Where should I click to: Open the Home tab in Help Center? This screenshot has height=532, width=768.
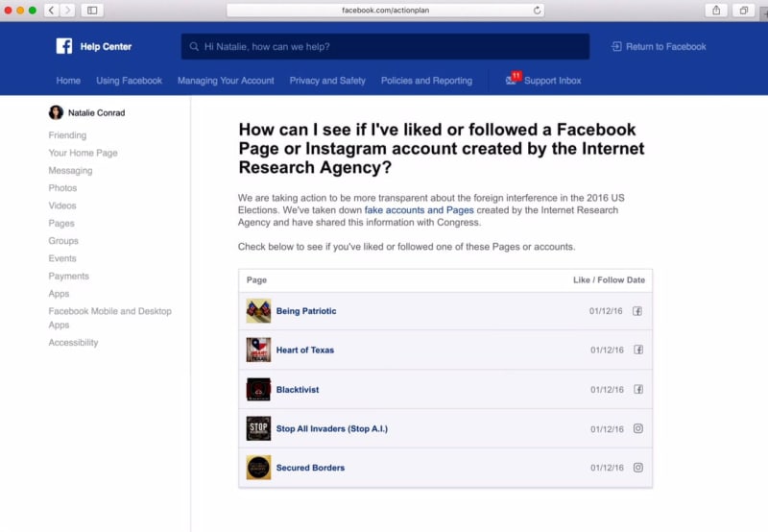pos(68,81)
